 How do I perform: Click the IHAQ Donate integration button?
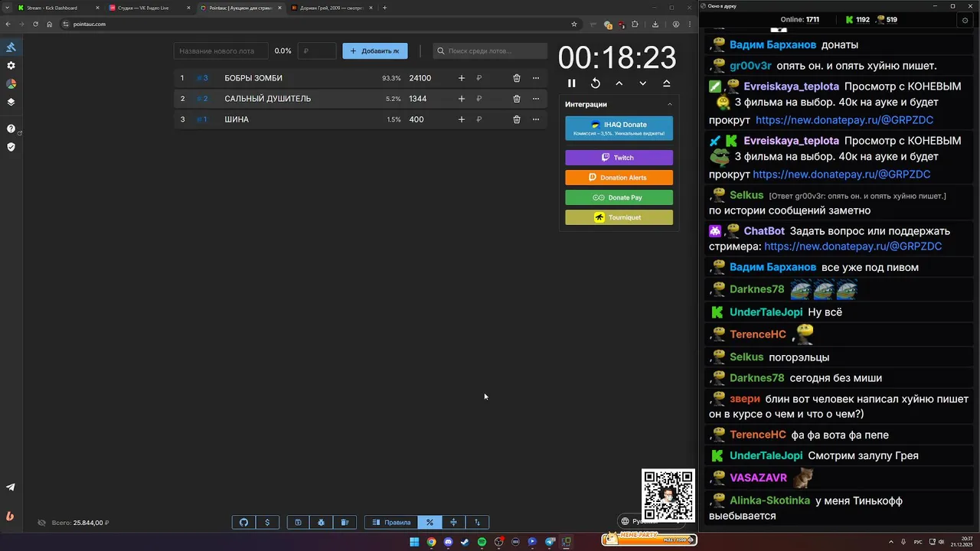(x=619, y=129)
